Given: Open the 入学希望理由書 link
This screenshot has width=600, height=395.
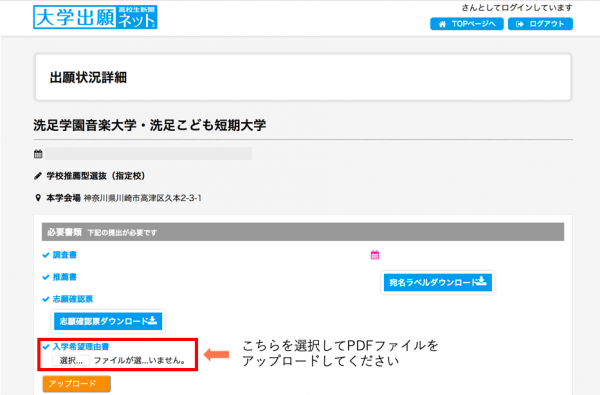Looking at the screenshot, I should point(81,347).
